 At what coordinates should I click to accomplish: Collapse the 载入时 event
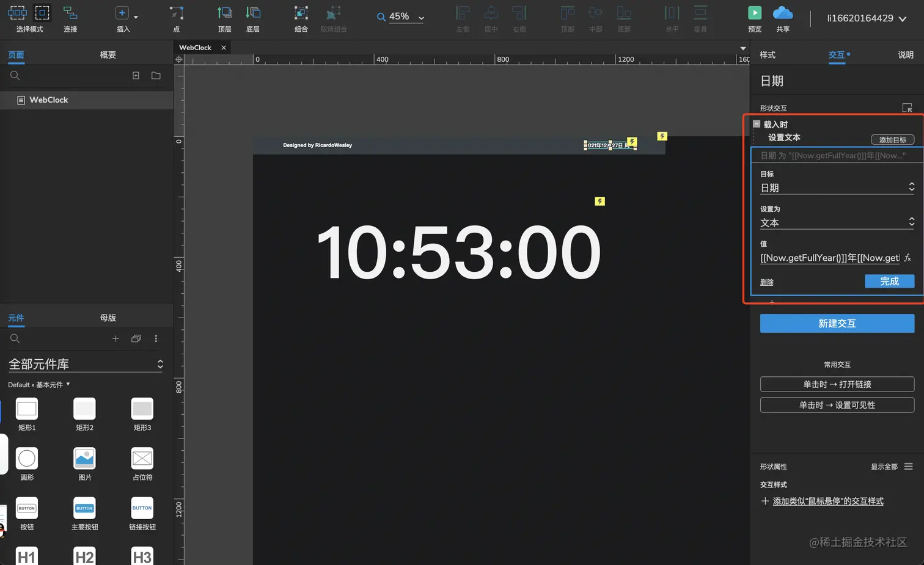point(757,124)
